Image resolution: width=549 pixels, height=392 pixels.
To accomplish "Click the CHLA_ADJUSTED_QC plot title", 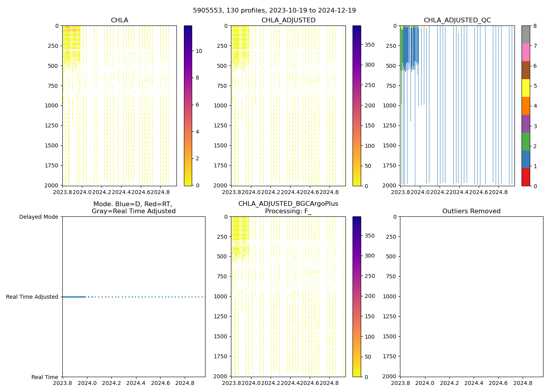I will click(457, 20).
